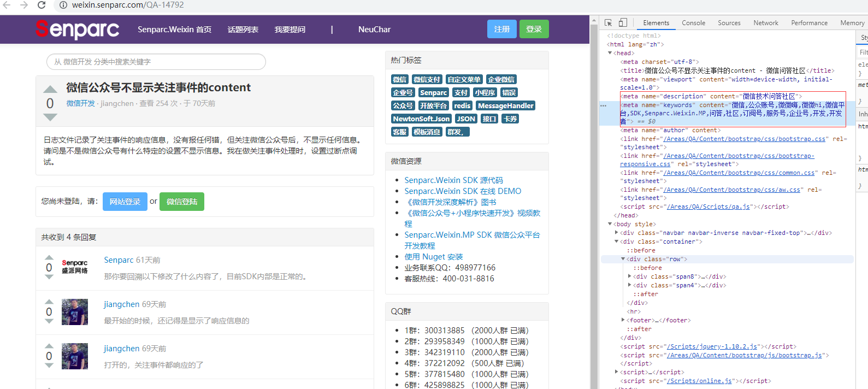Click the browser forward arrow
Screen dimensions: 868x389
point(24,5)
